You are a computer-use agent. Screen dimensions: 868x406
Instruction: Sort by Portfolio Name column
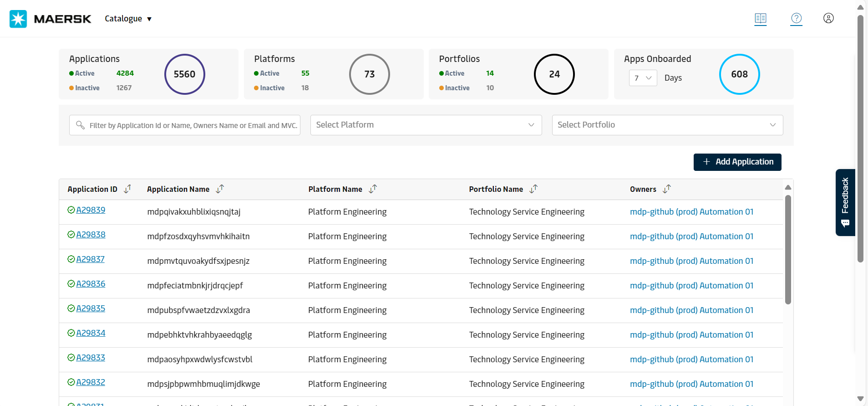coord(533,189)
